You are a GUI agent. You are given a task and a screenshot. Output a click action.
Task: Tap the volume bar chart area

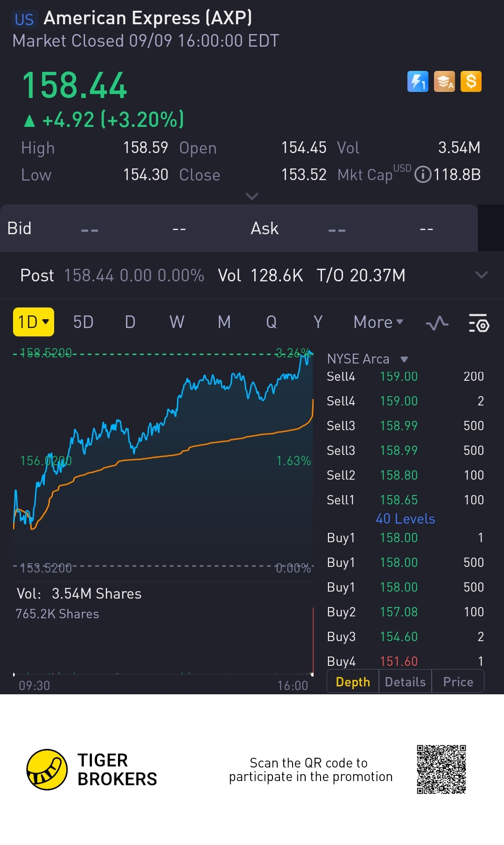coord(163,642)
